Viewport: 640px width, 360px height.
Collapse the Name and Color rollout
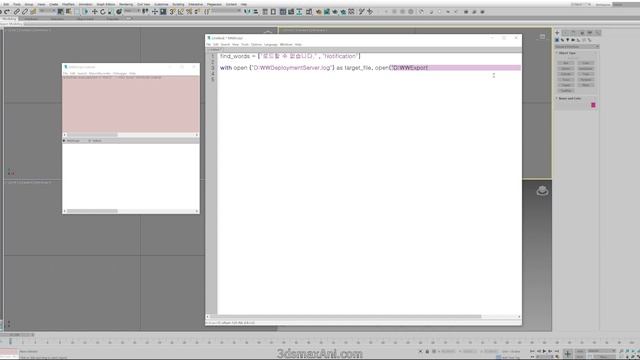pos(569,98)
